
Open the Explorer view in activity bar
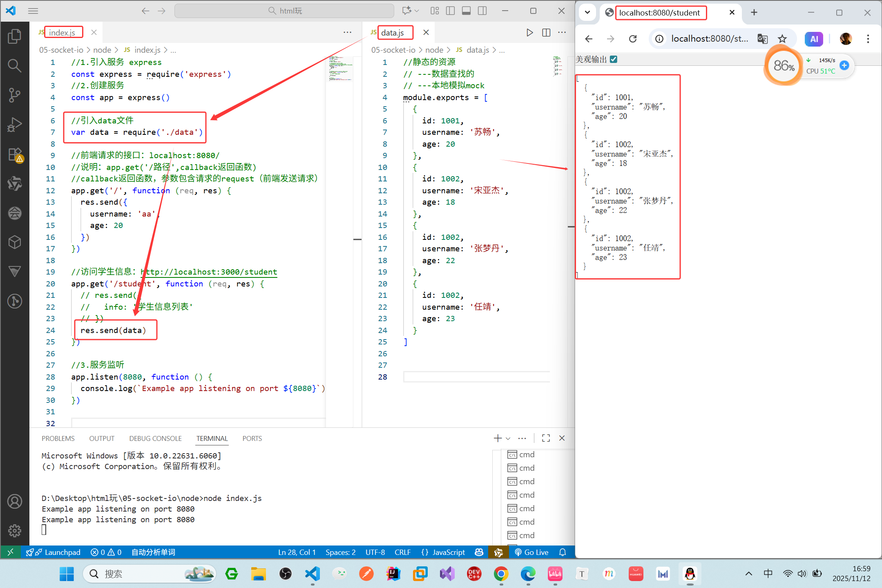point(15,36)
